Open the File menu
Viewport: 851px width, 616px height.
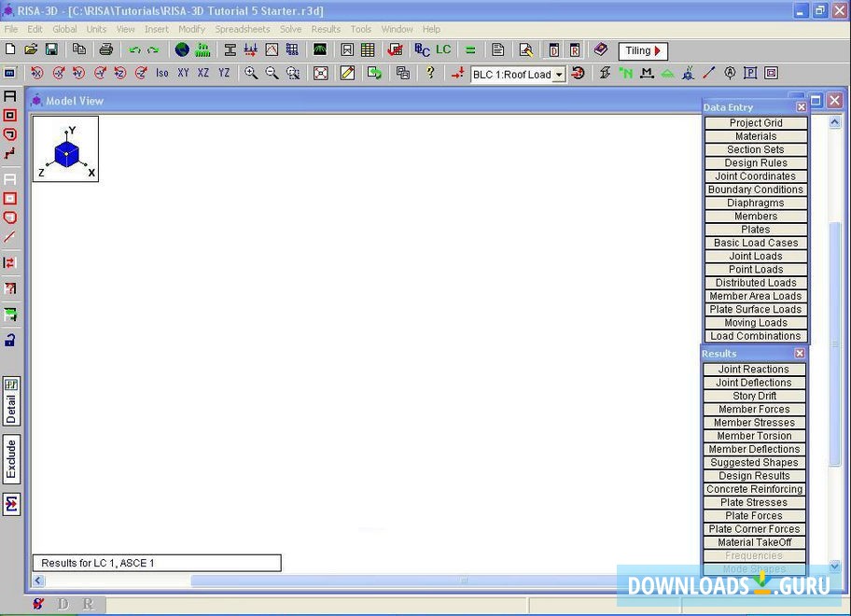pyautogui.click(x=11, y=29)
